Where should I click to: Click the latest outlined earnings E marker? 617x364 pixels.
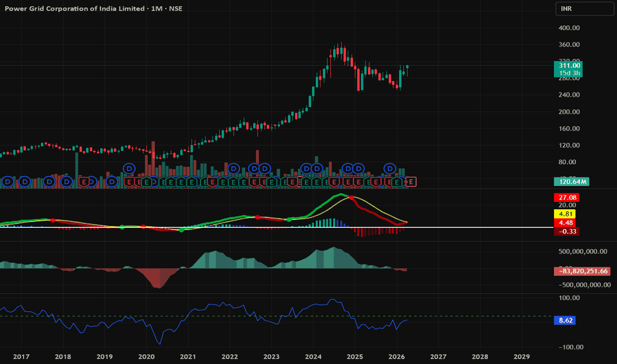click(x=411, y=182)
